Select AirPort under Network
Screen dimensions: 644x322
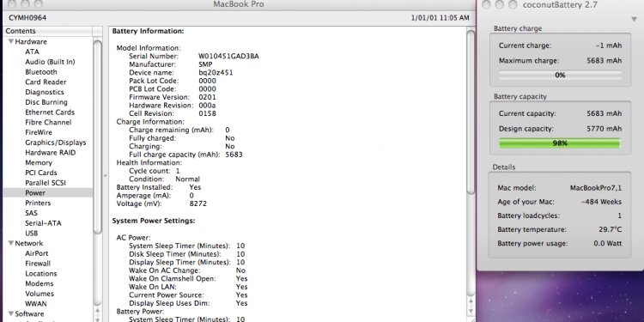(37, 253)
